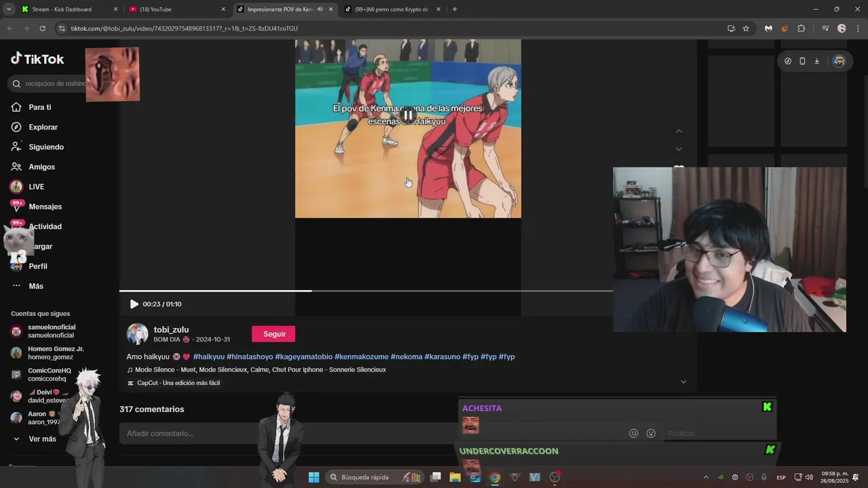Go to next video with down arrow
Screen dimensions: 868x488
coord(679,149)
